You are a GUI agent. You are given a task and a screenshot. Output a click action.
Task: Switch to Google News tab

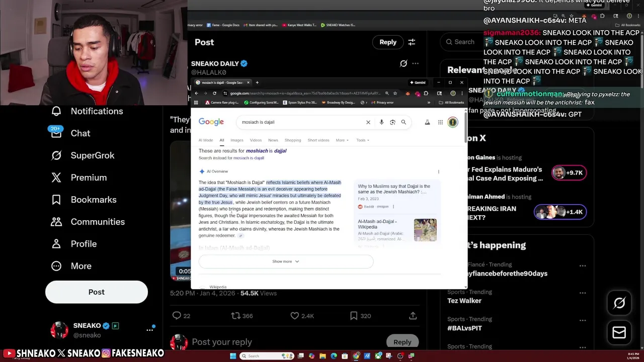(273, 140)
